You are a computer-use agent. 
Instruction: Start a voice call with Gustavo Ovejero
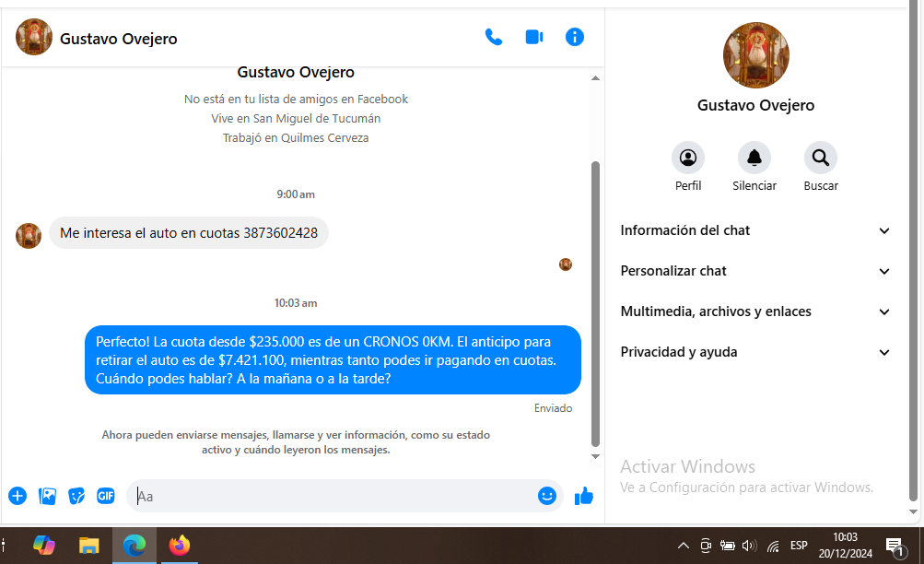(x=494, y=38)
